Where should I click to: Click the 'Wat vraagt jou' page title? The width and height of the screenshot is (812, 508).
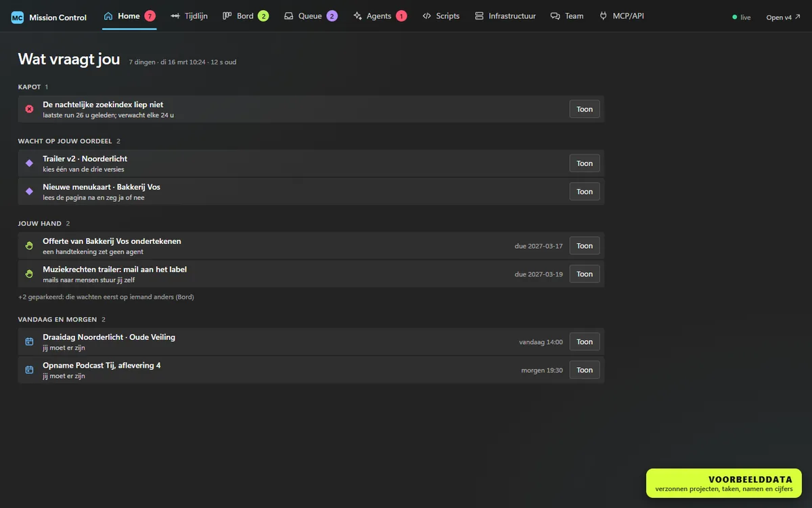[69, 60]
